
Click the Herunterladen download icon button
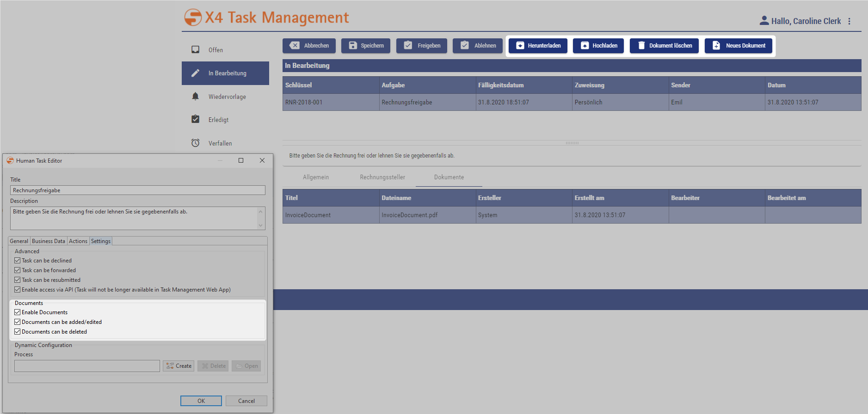pyautogui.click(x=520, y=45)
